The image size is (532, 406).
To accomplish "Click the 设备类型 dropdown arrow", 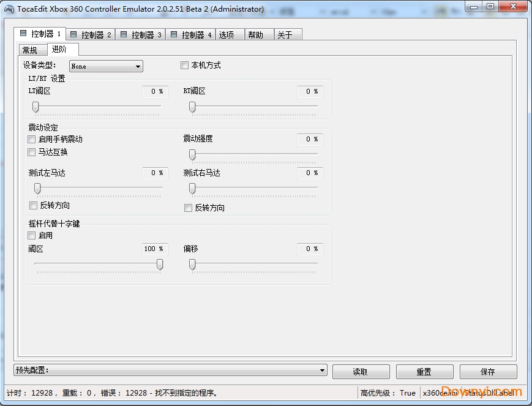I will [139, 66].
